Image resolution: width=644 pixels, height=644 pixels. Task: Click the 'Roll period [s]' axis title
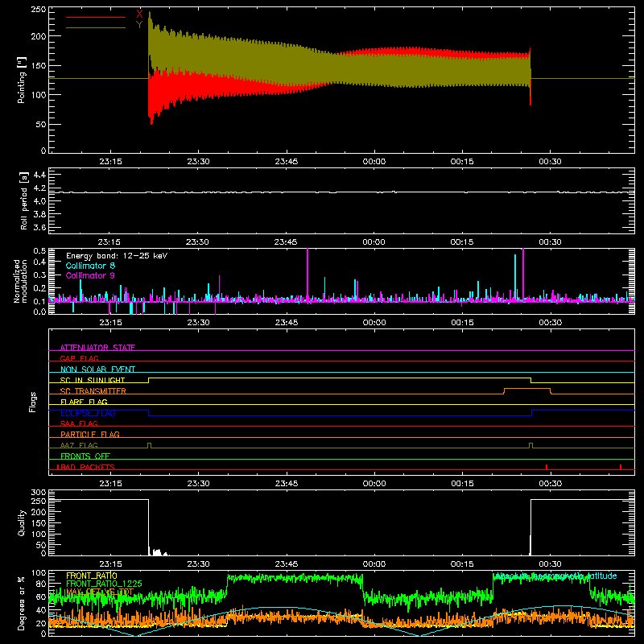point(24,200)
